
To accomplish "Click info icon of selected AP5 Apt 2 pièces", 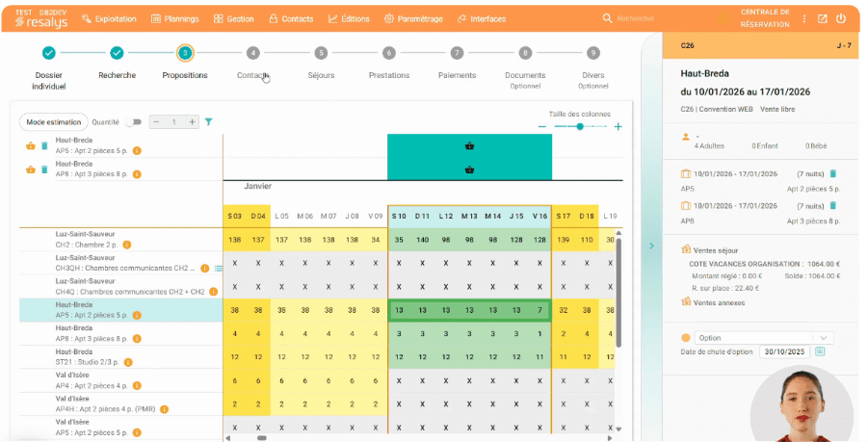I will [x=137, y=151].
